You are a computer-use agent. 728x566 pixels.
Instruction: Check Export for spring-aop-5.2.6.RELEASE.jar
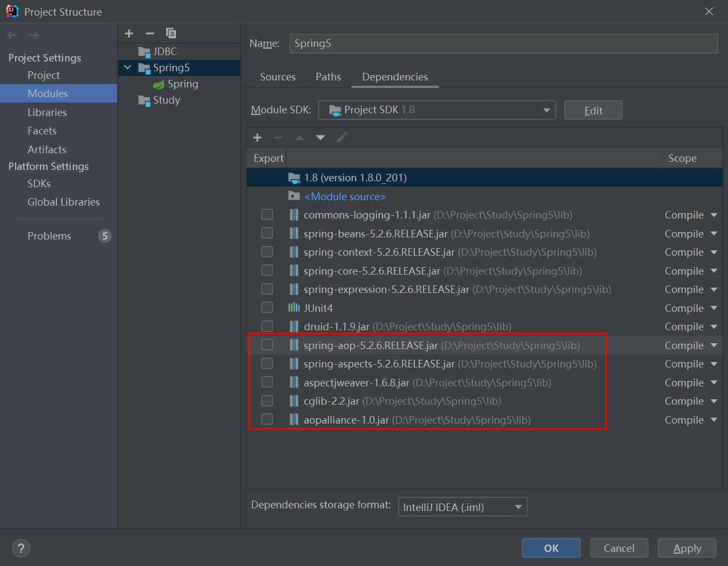tap(267, 345)
